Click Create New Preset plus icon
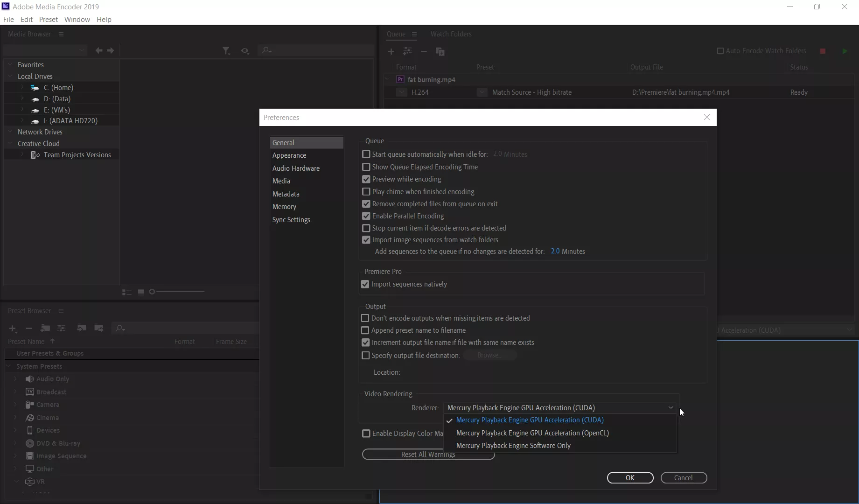Viewport: 859px width, 504px height. click(13, 329)
